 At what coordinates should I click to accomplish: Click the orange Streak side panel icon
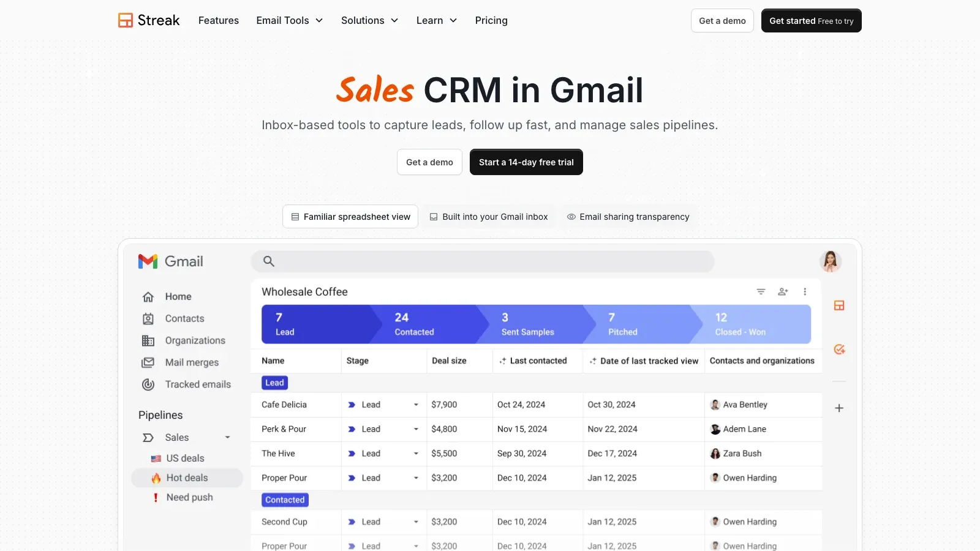pos(839,305)
